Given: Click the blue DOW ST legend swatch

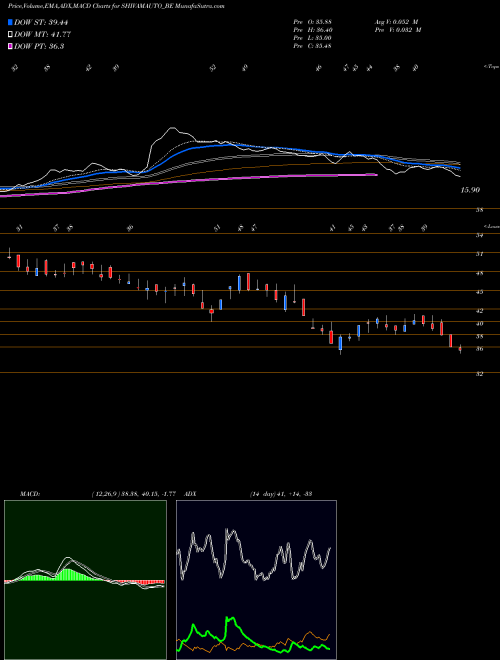Looking at the screenshot, I should pyautogui.click(x=10, y=22).
